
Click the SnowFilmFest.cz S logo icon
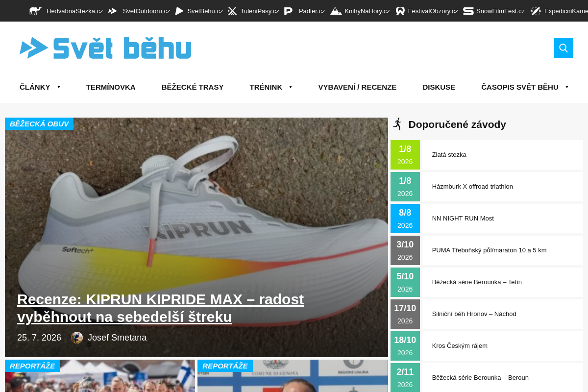click(x=468, y=11)
